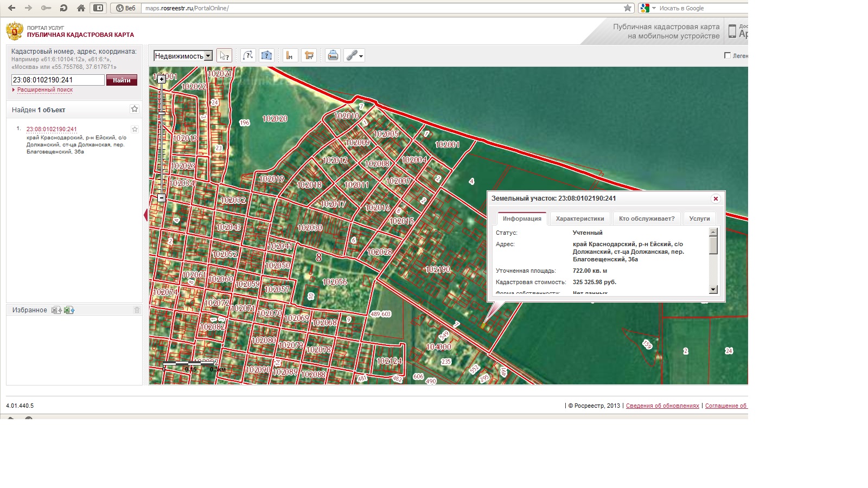Image resolution: width=868 pixels, height=488 pixels.
Task: Open Сведения об обновлениях link
Action: click(x=662, y=406)
